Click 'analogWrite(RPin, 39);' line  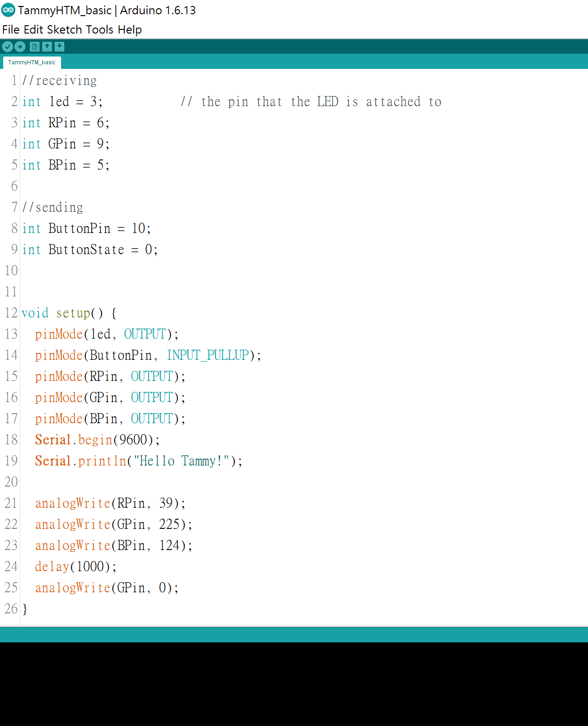[110, 503]
